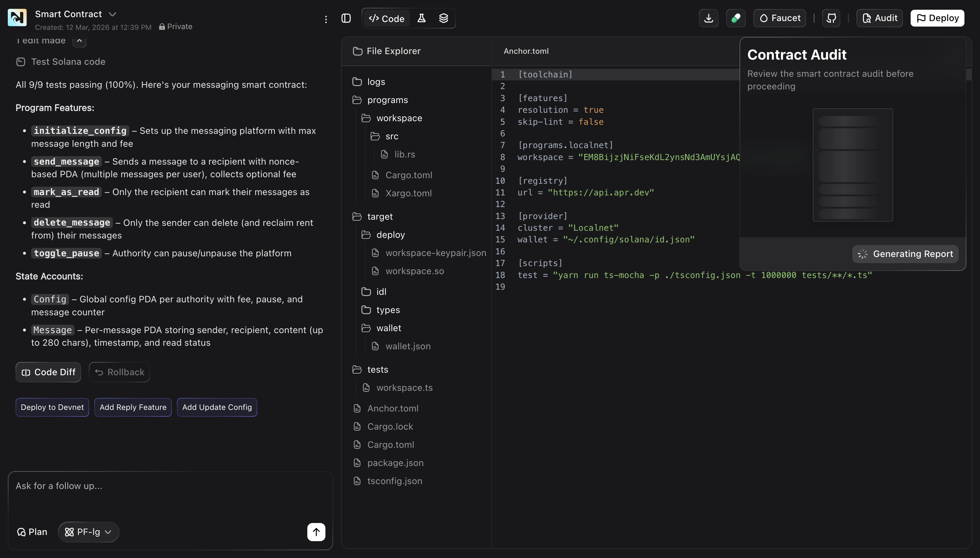This screenshot has width=980, height=558.
Task: Select the Code view tab
Action: (386, 18)
